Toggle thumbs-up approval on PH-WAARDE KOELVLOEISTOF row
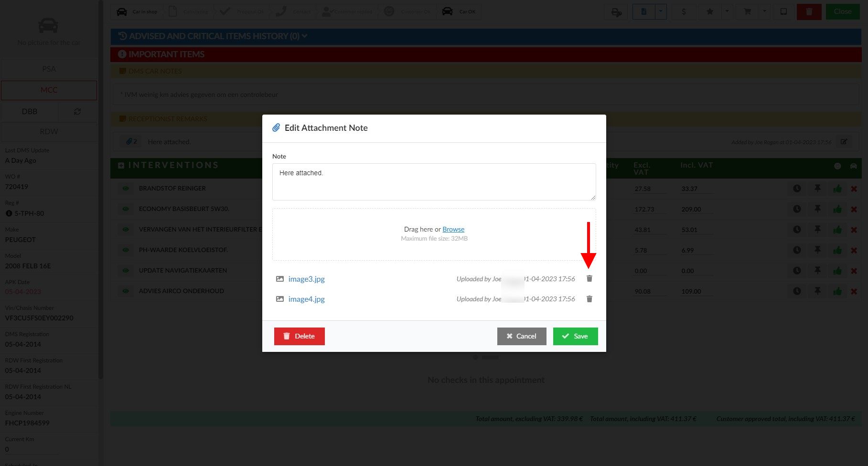The image size is (868, 466). (837, 250)
